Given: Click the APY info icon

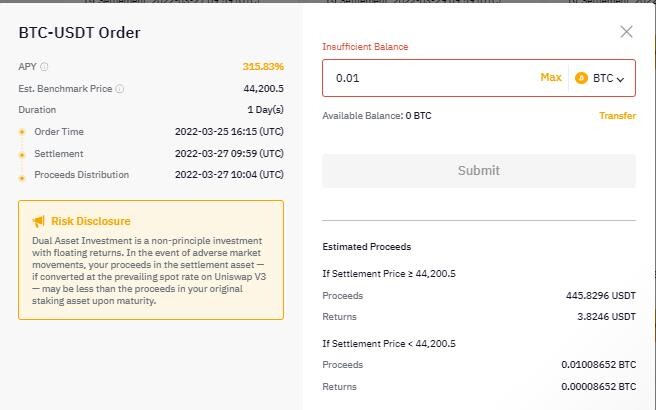Looking at the screenshot, I should pos(44,67).
